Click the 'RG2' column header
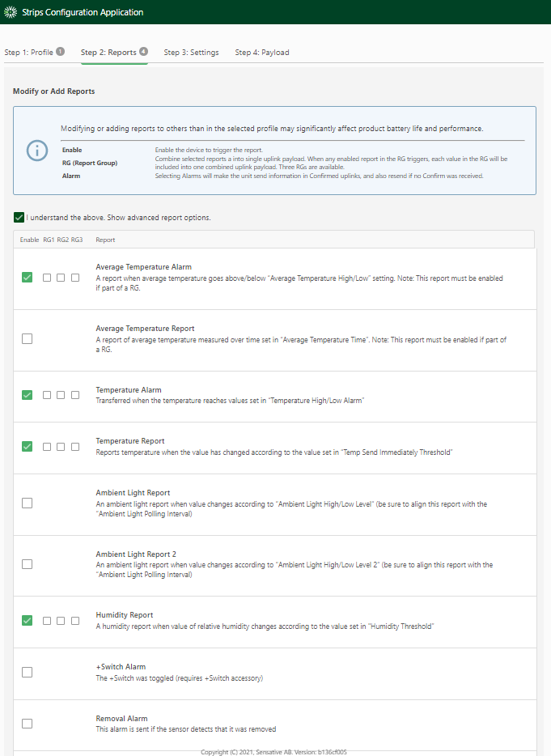This screenshot has height=756, width=551. pos(62,240)
